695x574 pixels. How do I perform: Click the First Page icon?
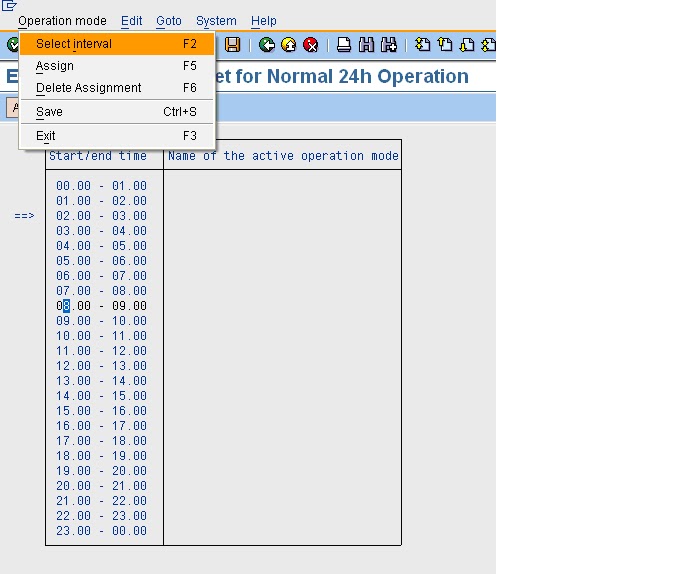[422, 45]
